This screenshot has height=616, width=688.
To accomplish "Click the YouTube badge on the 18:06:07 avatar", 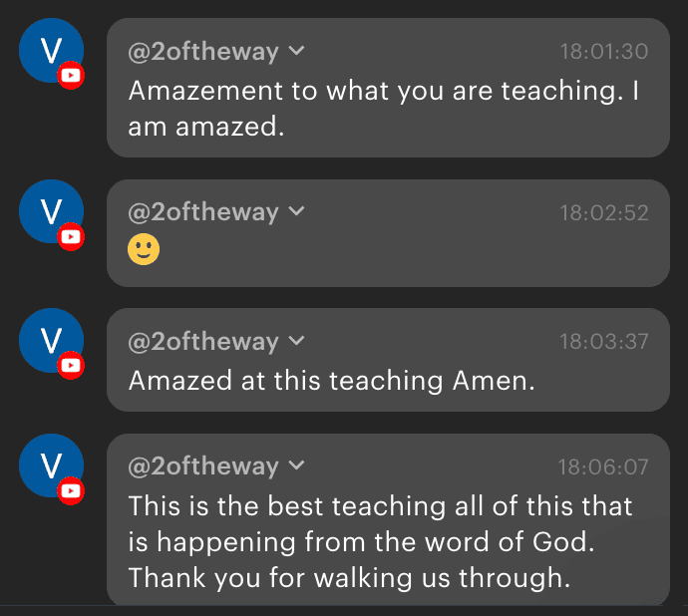I will (71, 490).
